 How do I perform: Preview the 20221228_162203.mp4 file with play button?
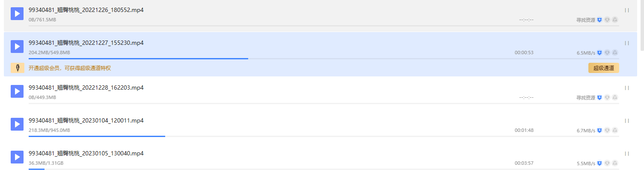(x=17, y=91)
